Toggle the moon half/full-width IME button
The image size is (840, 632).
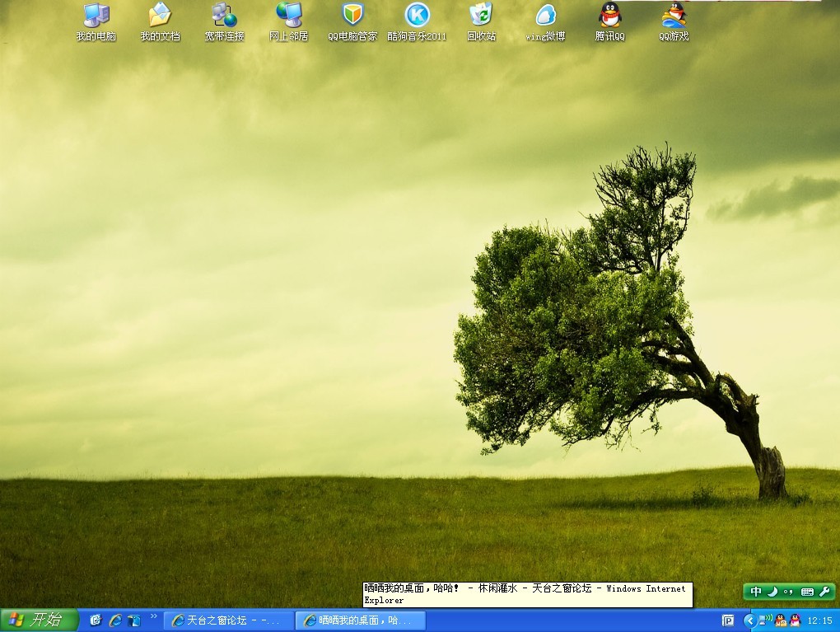[x=772, y=592]
